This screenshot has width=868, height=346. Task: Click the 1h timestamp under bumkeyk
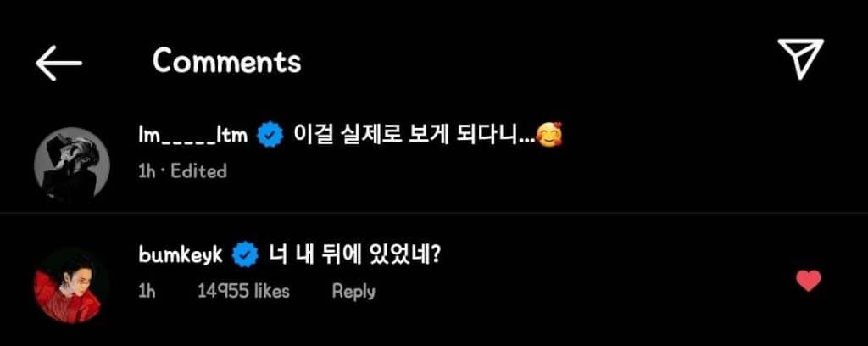point(147,291)
